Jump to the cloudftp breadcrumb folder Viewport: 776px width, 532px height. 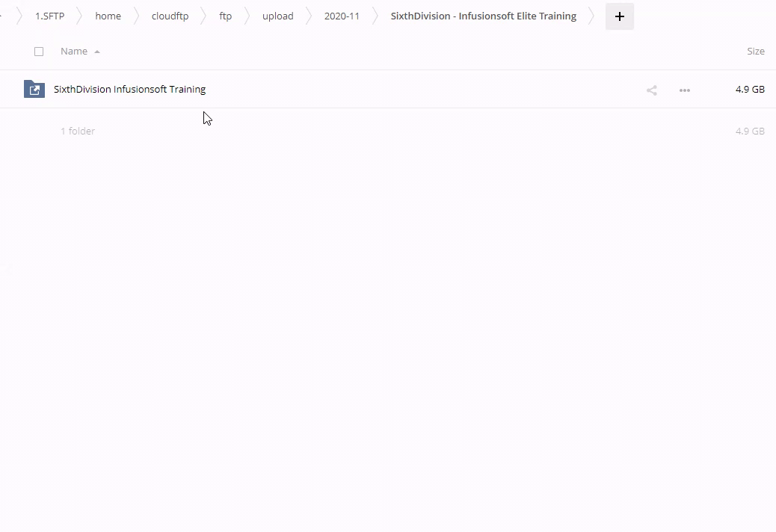click(x=170, y=16)
